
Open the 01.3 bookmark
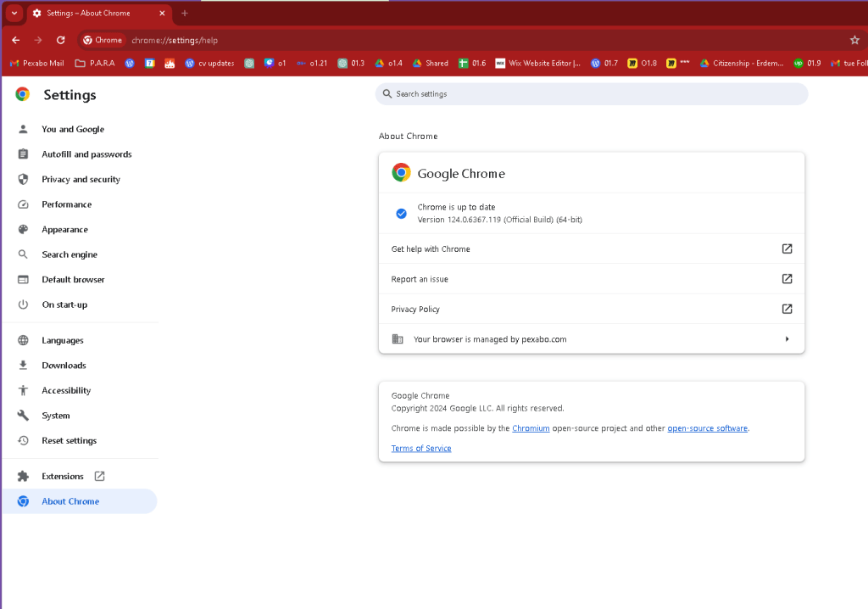click(x=351, y=63)
